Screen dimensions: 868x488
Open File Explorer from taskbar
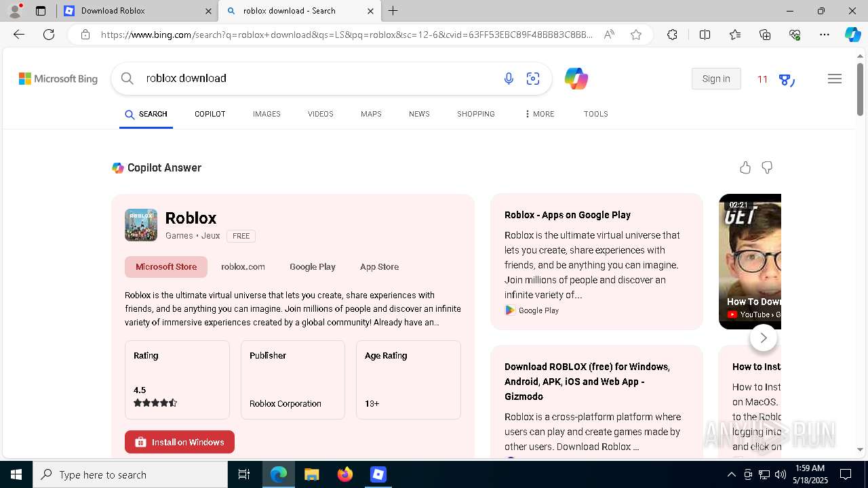[x=311, y=474]
